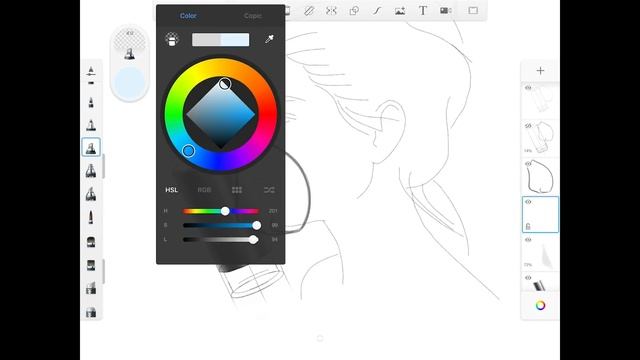This screenshot has height=360, width=640.
Task: Select the fifth brush in the brush palette
Action: click(x=91, y=193)
